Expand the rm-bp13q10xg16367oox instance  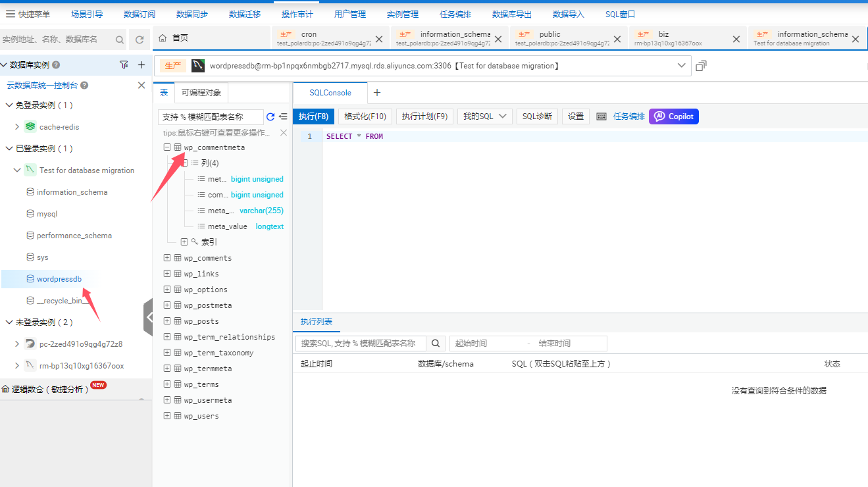point(17,366)
